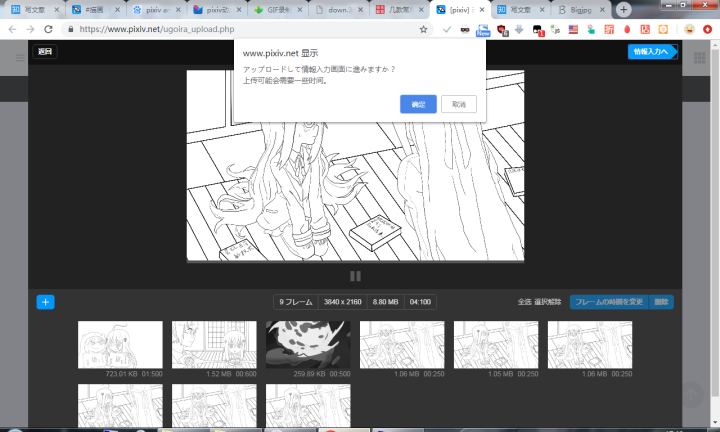Click the 01:500 duration under first frame
The image size is (720, 432).
152,374
